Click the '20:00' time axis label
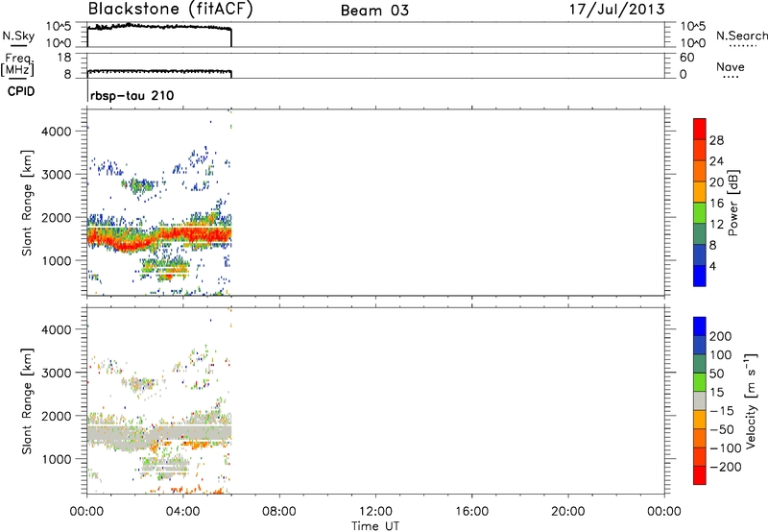Screen dimensions: 768x532 [567, 512]
